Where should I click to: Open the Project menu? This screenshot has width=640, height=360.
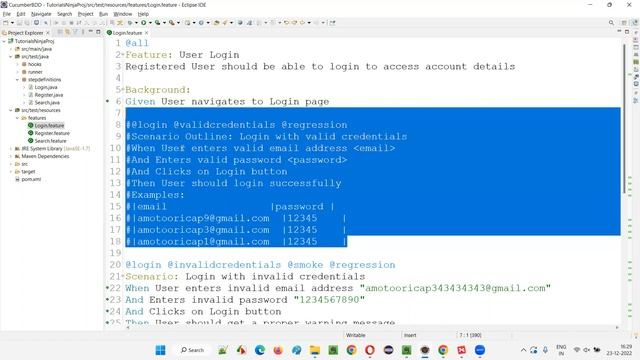[x=86, y=14]
